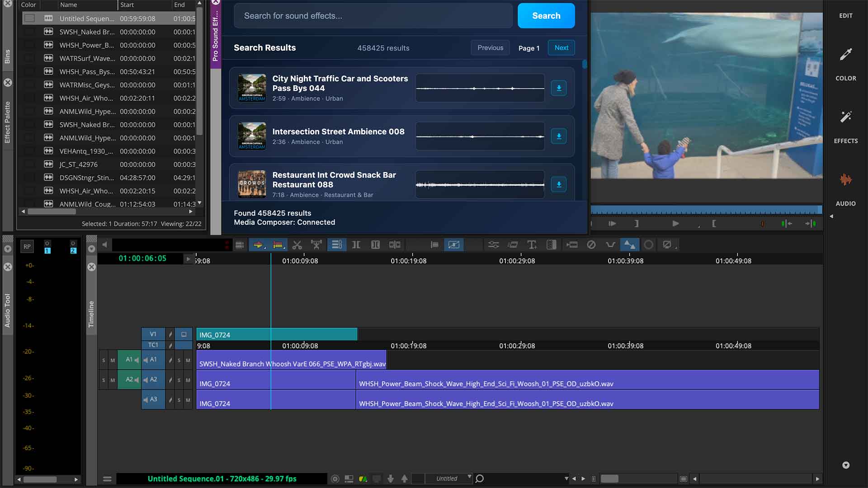Open the Timeline Fast Menu hamburger icon

[x=108, y=479]
